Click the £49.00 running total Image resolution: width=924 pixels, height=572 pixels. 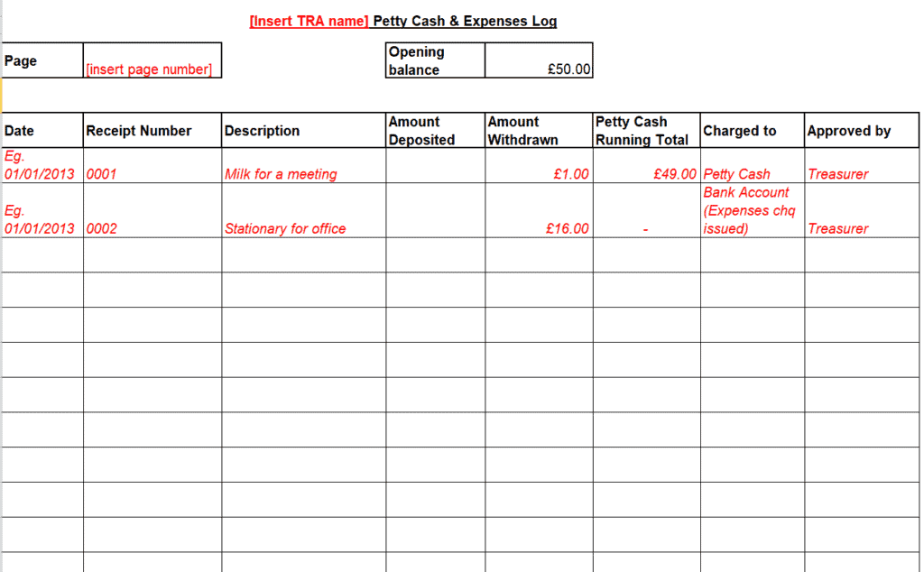(646, 165)
